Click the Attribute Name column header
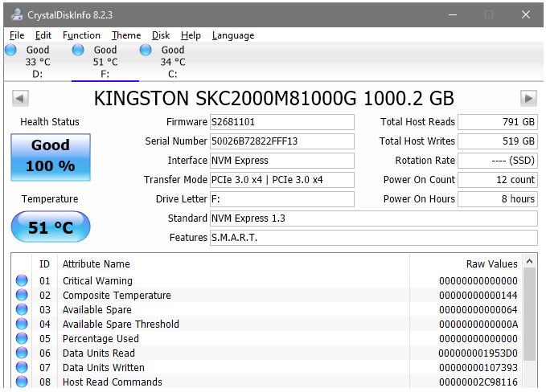This screenshot has width=546, height=392. (x=233, y=264)
